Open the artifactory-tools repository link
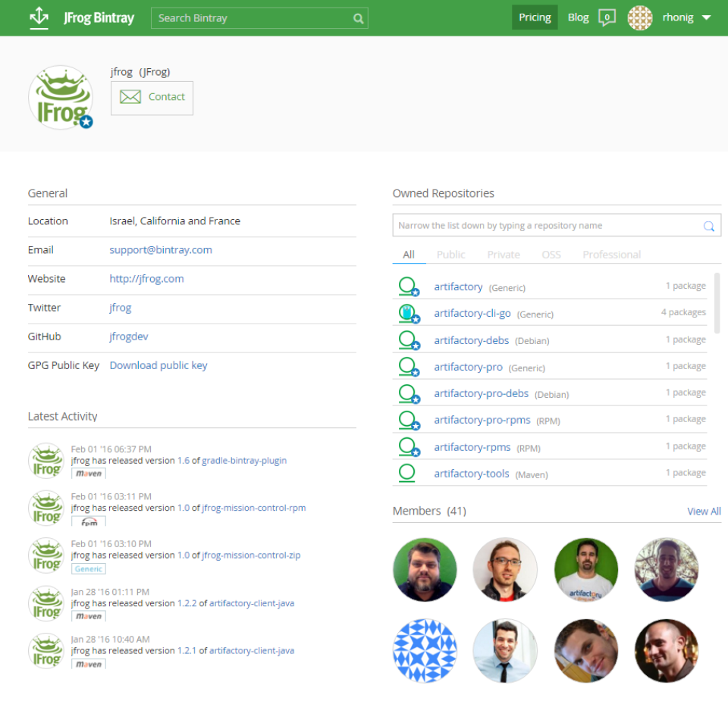 coord(471,474)
